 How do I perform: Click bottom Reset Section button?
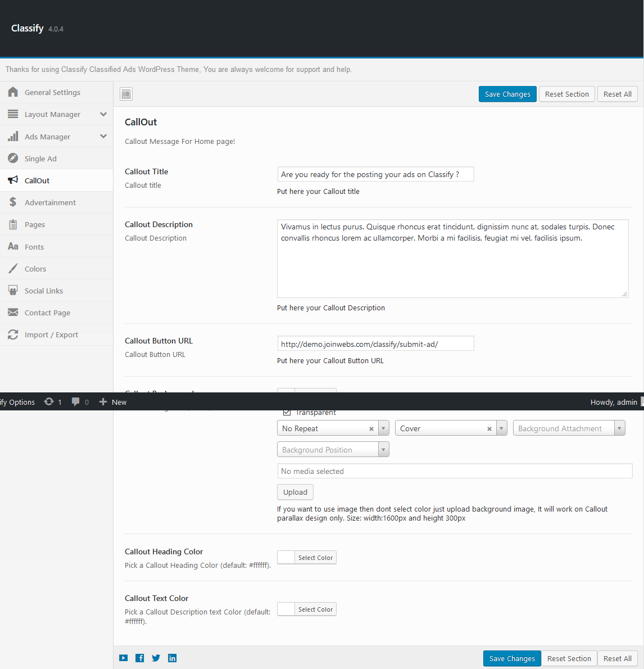[x=569, y=658]
